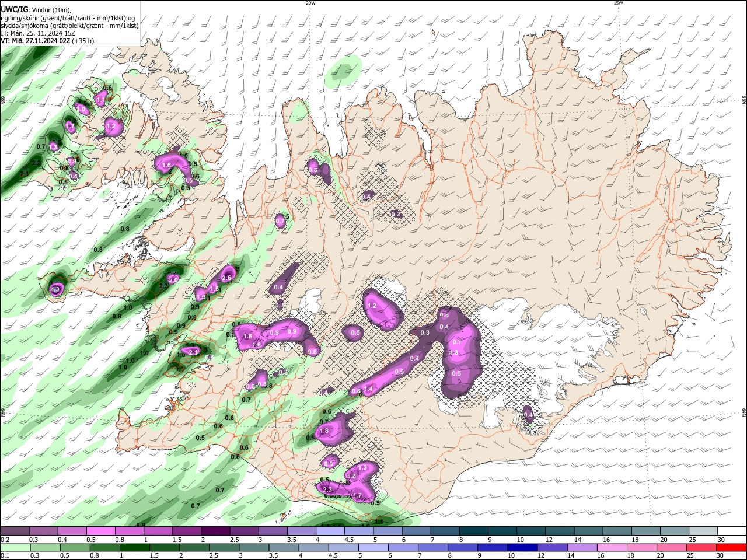Pick darkest purple snow swatch between 2 and 2.5
Screen dimensions: 747x560
tap(215, 531)
